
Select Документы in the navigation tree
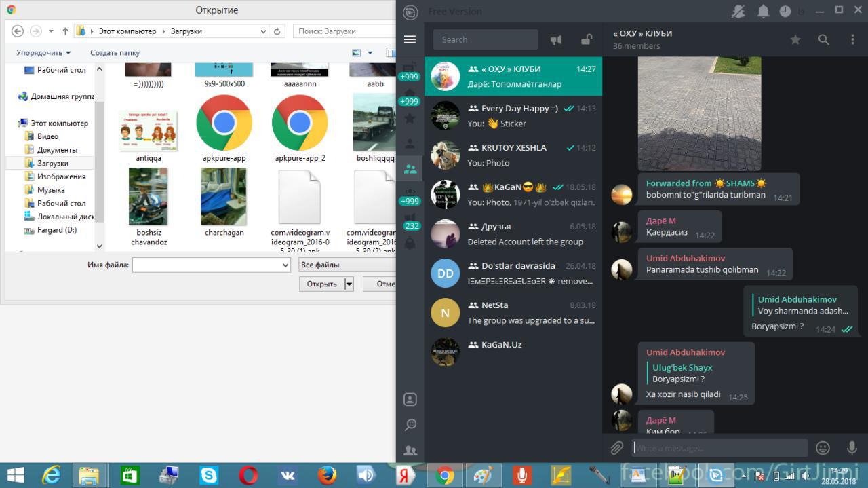[57, 150]
